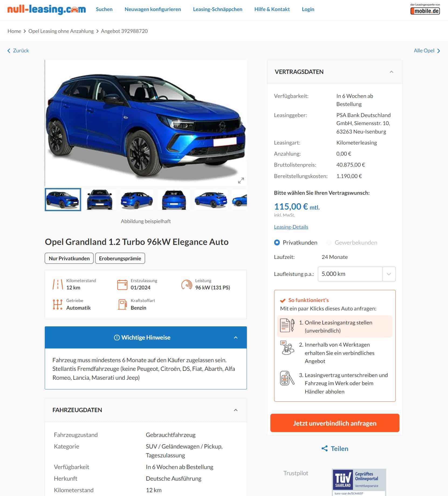Select the front view car thumbnail

[x=100, y=200]
